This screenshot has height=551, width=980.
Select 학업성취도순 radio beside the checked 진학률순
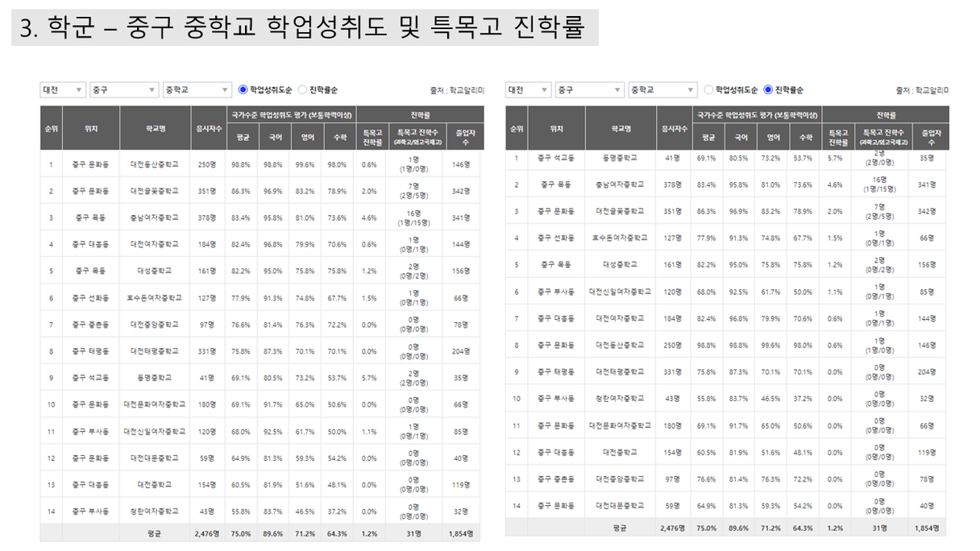pyautogui.click(x=709, y=90)
